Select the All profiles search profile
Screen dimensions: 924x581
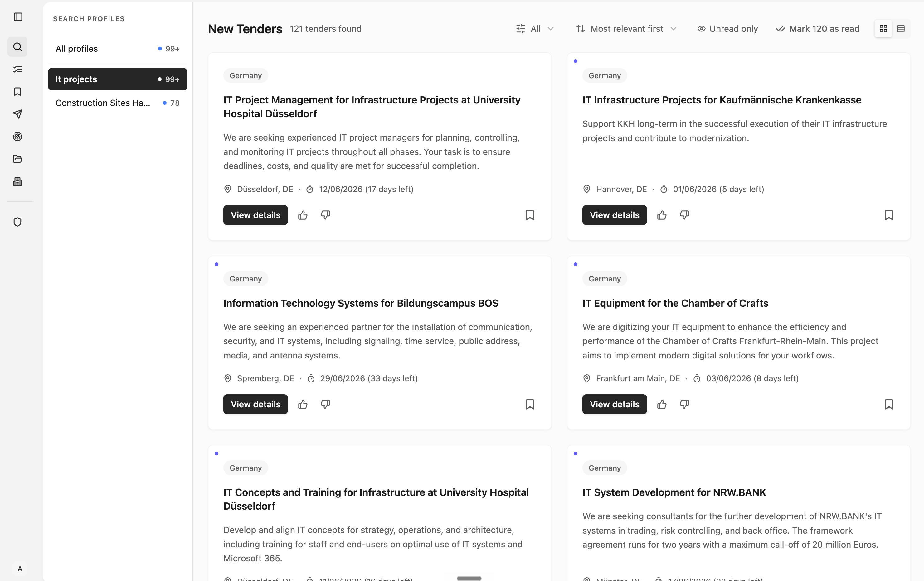pos(117,49)
